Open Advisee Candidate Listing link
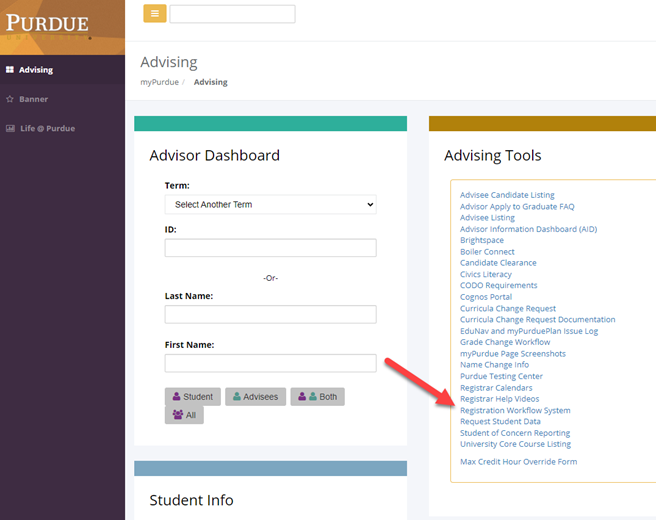The image size is (656, 520). pyautogui.click(x=507, y=195)
